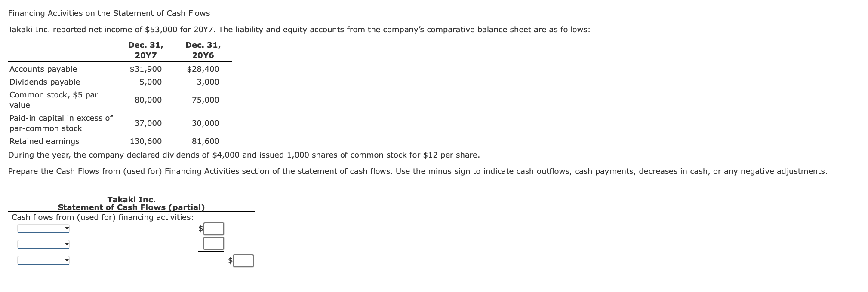Click the Dec. 31, 20Y7 column header
The height and width of the screenshot is (292, 868).
[146, 49]
